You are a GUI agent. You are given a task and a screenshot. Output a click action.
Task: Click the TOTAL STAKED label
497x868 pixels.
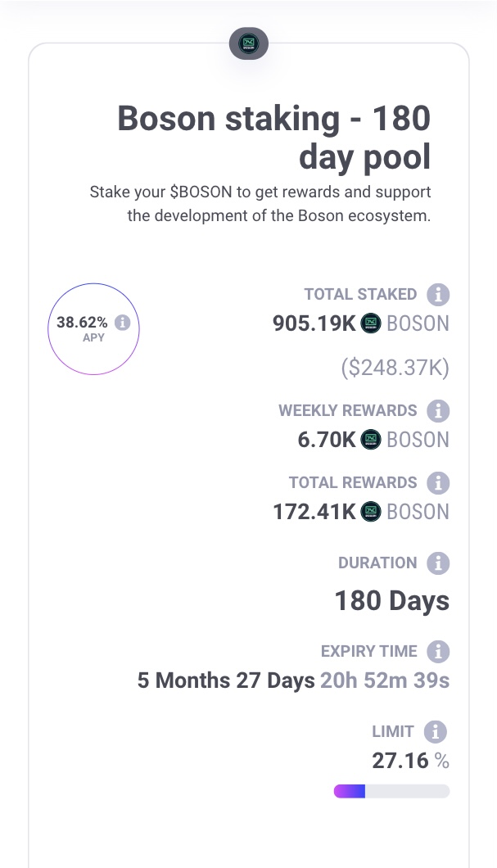tap(360, 295)
